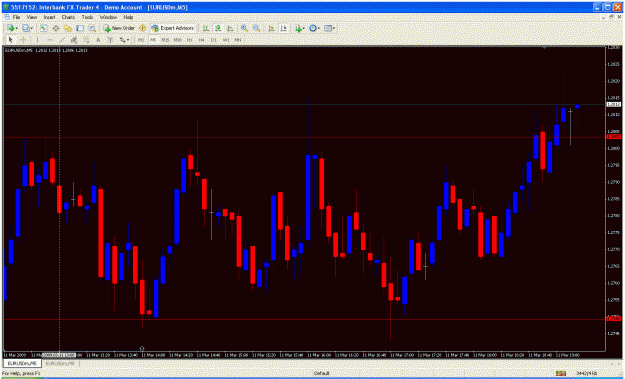
Task: Select the Crosshair tool
Action: pyautogui.click(x=23, y=40)
